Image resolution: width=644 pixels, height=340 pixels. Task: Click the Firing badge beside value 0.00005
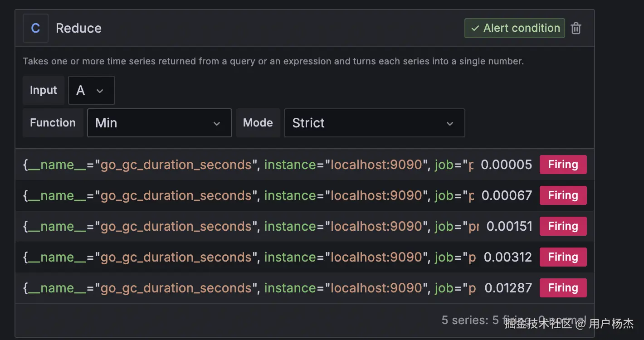(x=563, y=165)
